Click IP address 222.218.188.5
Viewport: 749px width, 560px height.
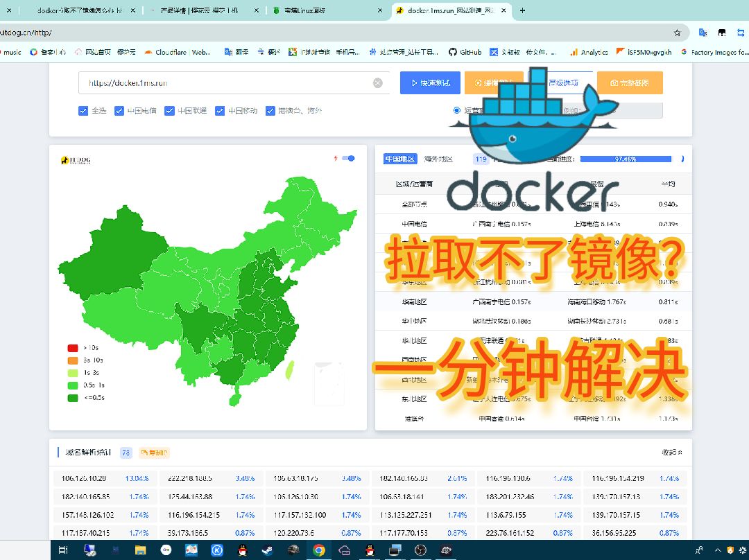[189, 478]
